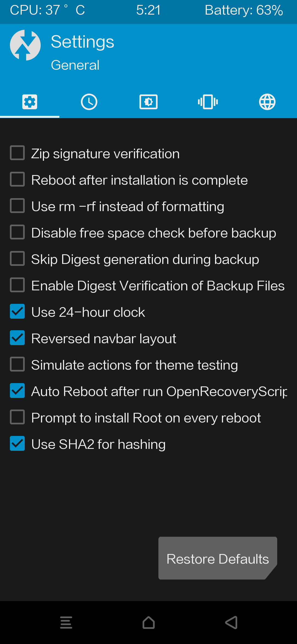
Task: Check Skip Digest generation during backup
Action: (x=17, y=259)
